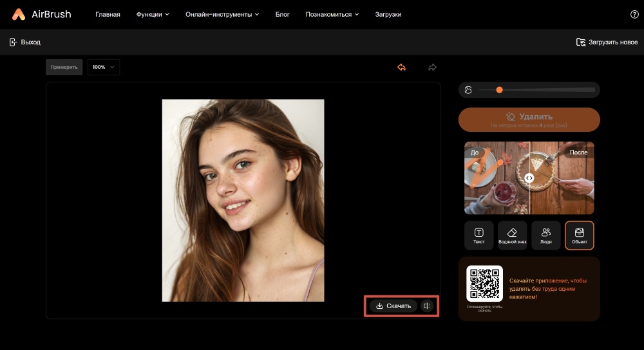Select the Объект removal tool

[579, 235]
